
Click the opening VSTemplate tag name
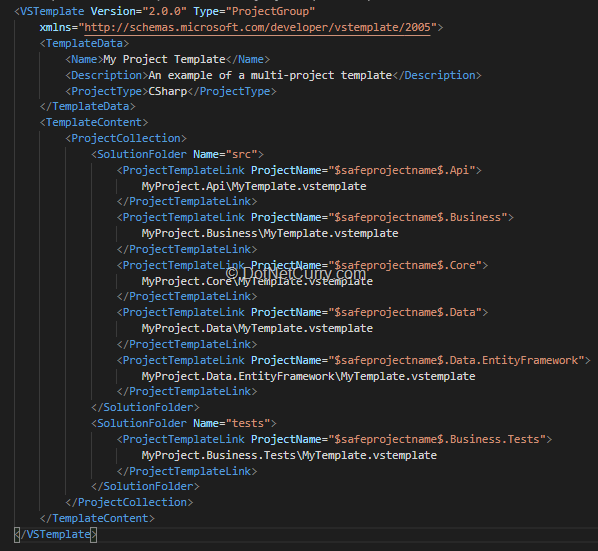(x=52, y=11)
